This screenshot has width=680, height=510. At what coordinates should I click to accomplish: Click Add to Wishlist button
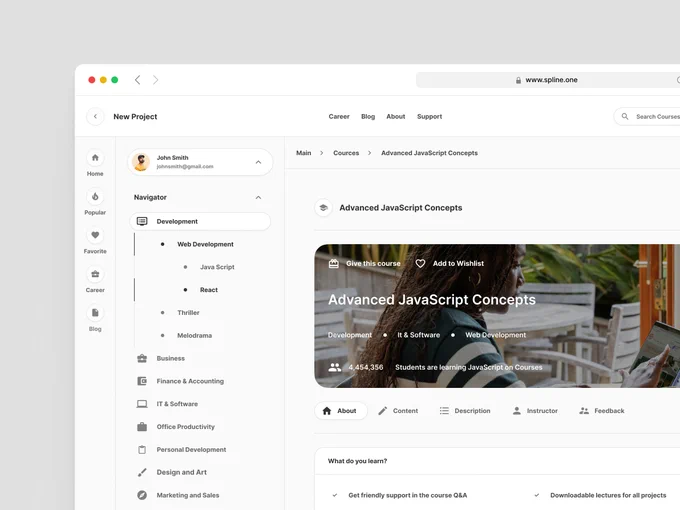(450, 263)
